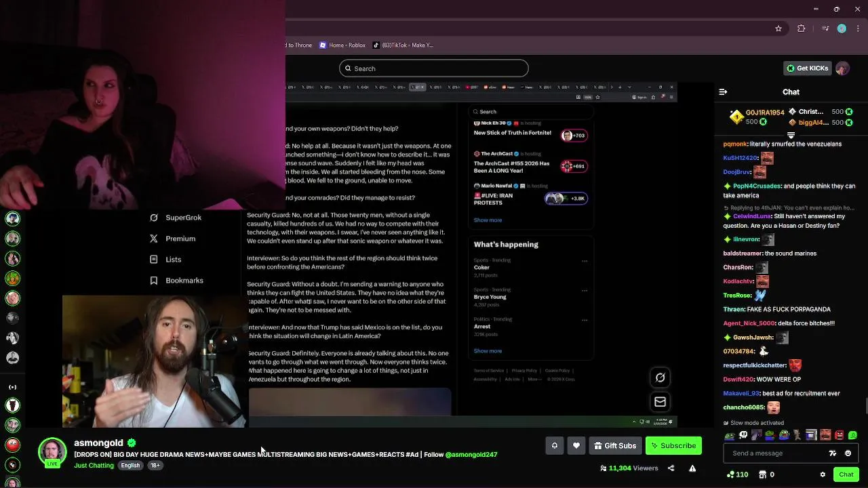
Task: Open Terms of Service footer link
Action: pyautogui.click(x=488, y=371)
